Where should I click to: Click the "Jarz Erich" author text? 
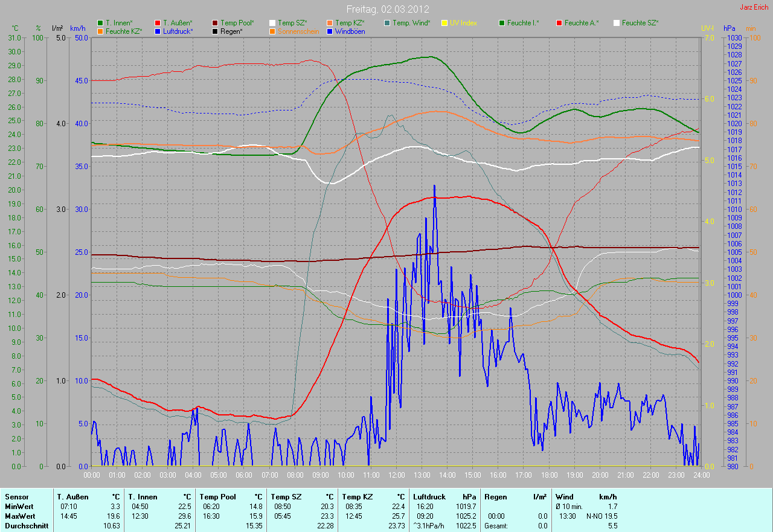pyautogui.click(x=754, y=7)
